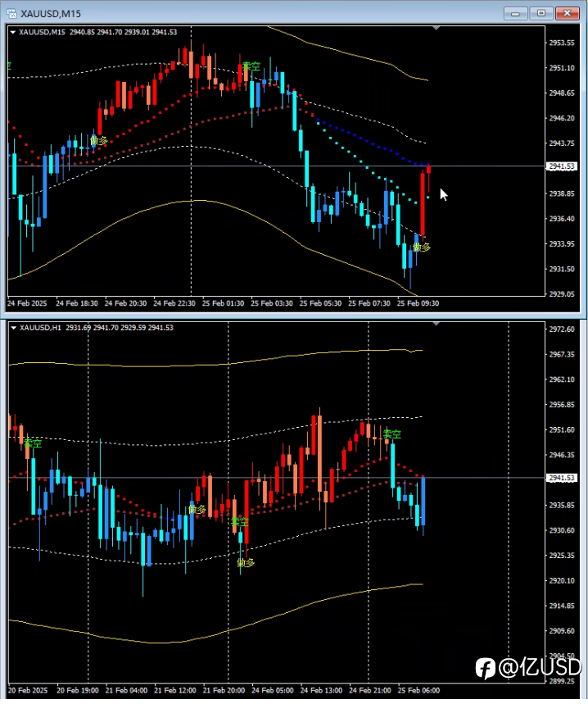Click price level 2920.10 on H1 axis
Image resolution: width=588 pixels, height=704 pixels.
point(562,580)
